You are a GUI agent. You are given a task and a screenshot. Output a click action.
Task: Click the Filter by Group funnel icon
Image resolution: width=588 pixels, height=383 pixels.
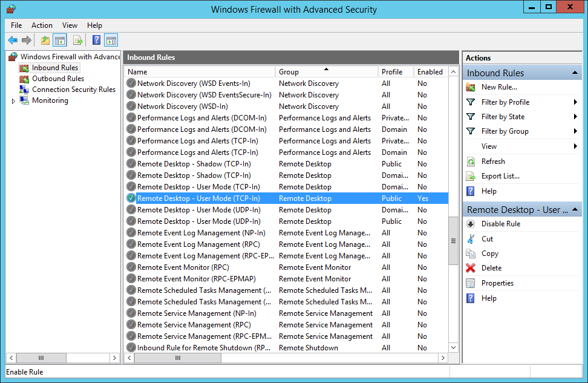471,131
